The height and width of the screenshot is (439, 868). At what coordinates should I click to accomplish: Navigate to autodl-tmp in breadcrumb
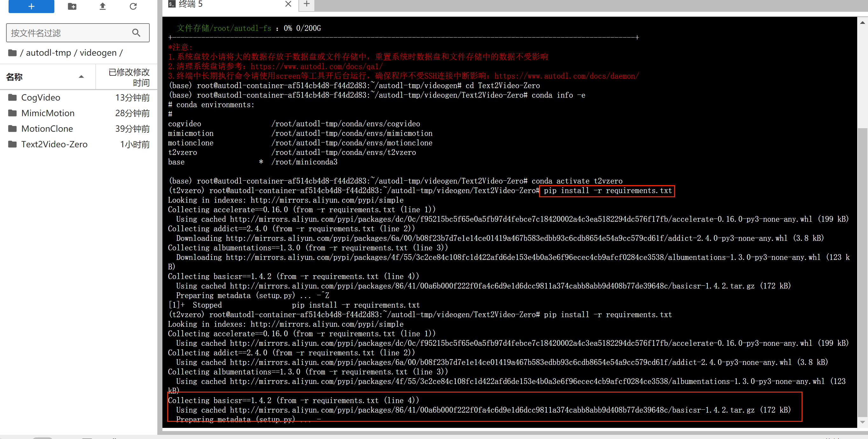49,53
